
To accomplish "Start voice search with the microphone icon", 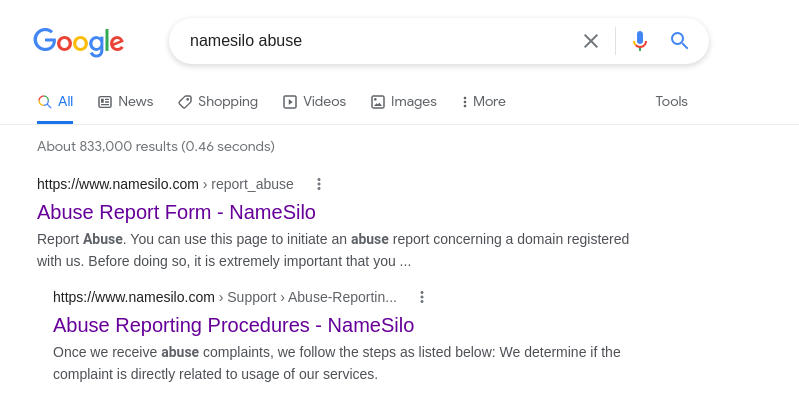I will click(x=640, y=41).
